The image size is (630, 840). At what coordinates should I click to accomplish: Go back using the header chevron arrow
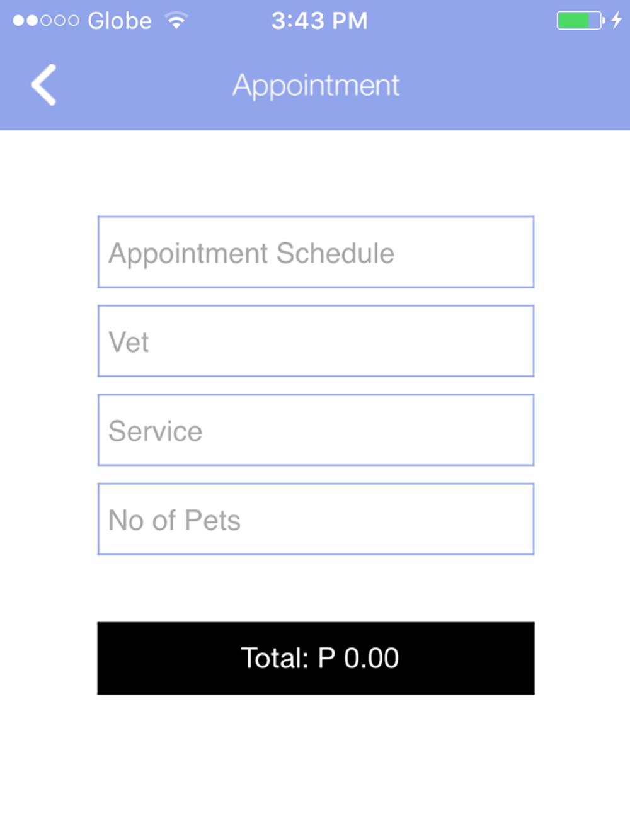click(43, 84)
